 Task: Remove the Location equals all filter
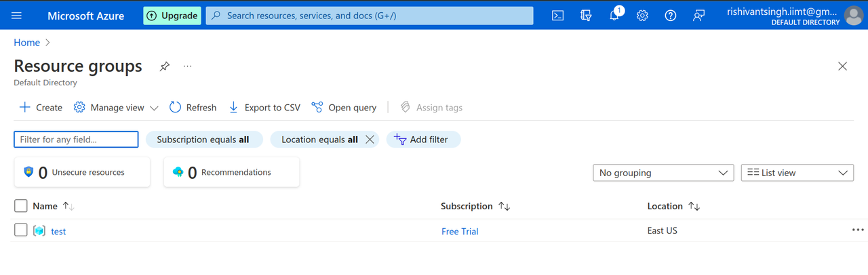pyautogui.click(x=370, y=140)
